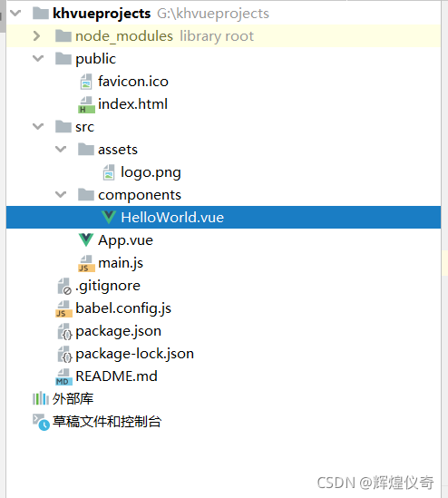
Task: Click the image icon of favicon.ico
Action: click(86, 82)
